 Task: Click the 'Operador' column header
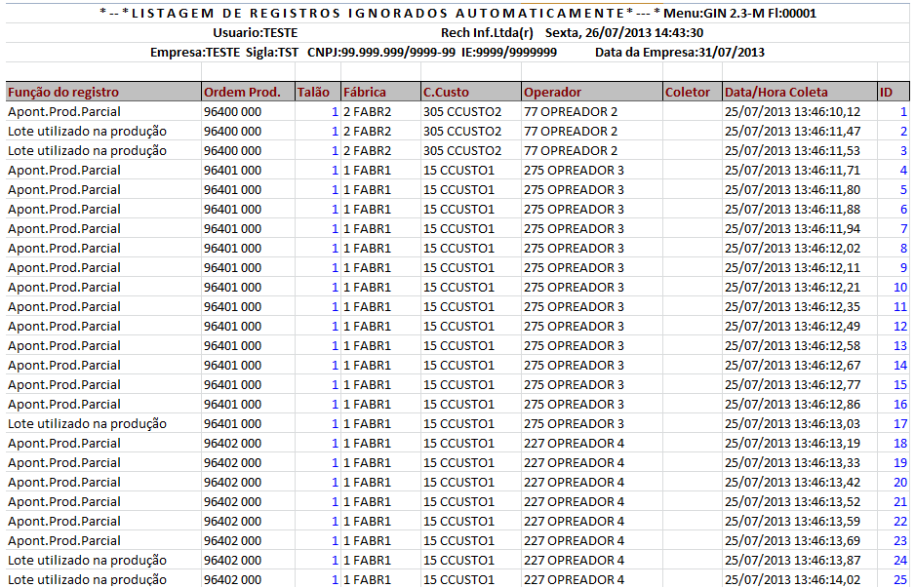[x=592, y=93]
